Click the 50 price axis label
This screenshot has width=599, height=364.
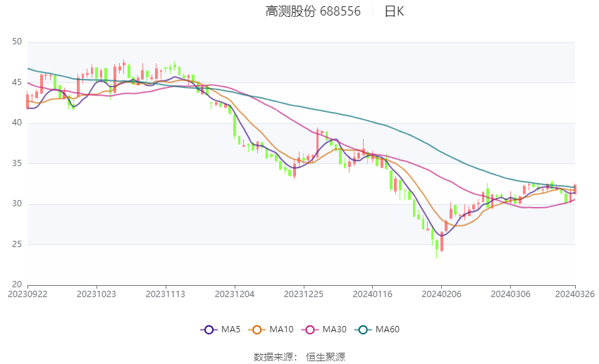[17, 42]
